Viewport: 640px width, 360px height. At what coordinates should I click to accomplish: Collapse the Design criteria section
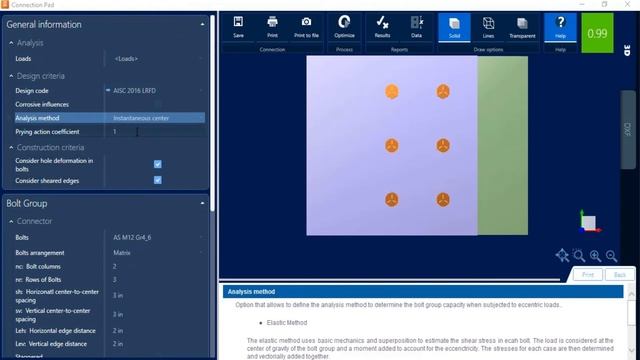(11, 76)
